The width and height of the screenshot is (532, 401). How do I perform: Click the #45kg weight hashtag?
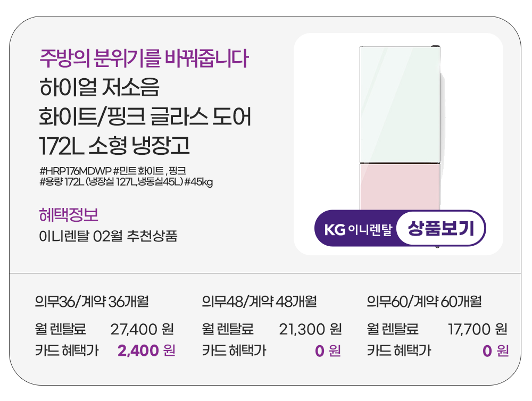pos(198,182)
